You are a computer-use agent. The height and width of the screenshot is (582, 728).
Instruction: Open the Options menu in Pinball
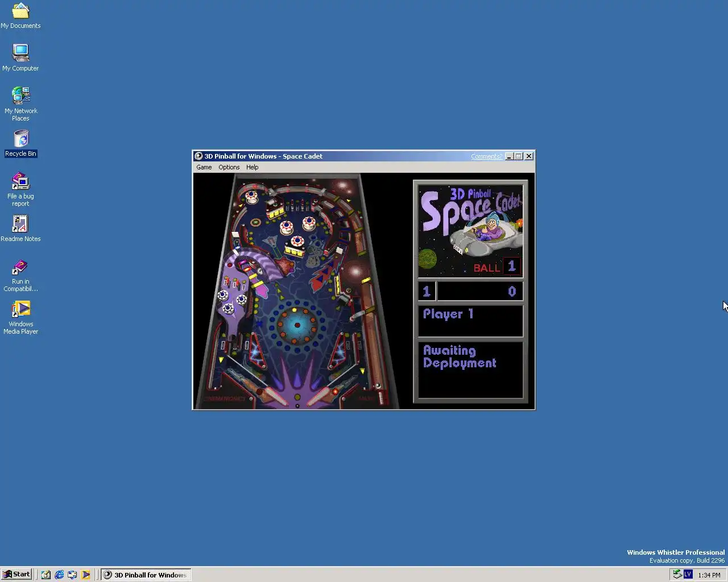pyautogui.click(x=229, y=167)
